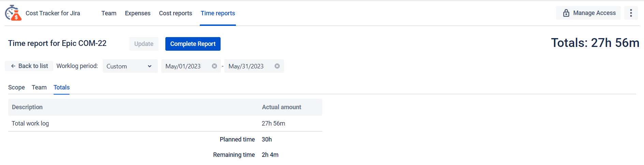Go to the Expenses page
This screenshot has width=644, height=165.
tap(137, 13)
